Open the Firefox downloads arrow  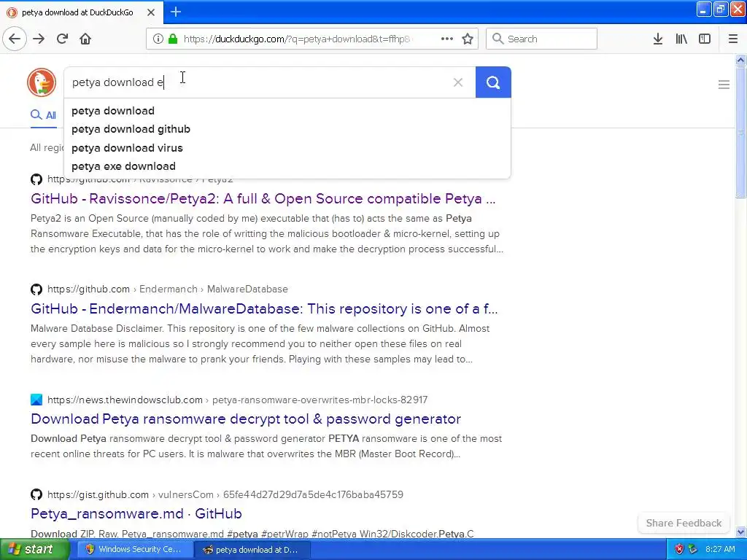tap(658, 39)
